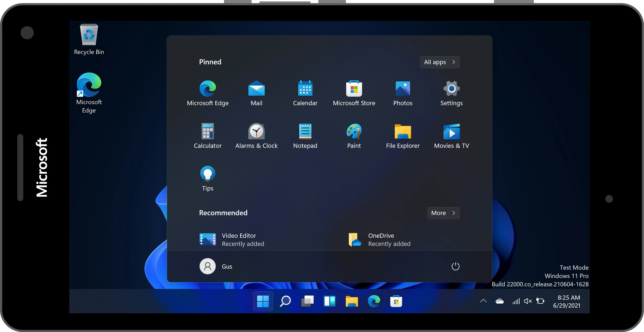Show hidden system tray icons chevron
Viewport: 644px width, 332px height.
[x=483, y=301]
